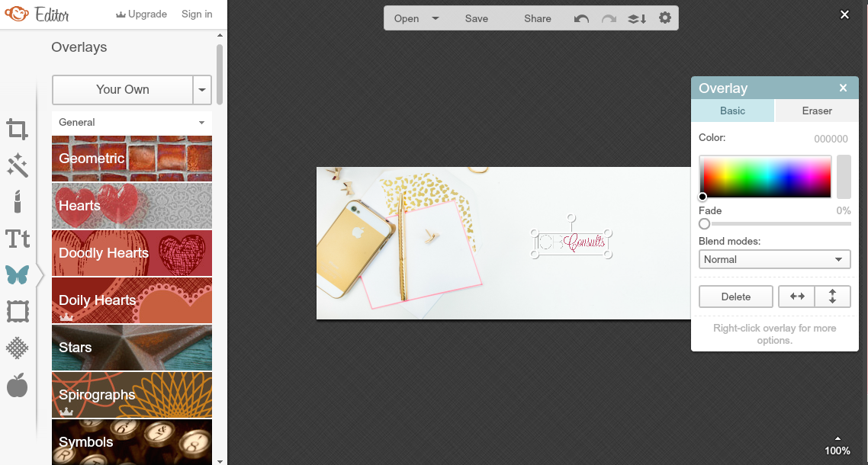
Task: Select the Doodly Hearts overlay thumbnail
Action: click(131, 253)
